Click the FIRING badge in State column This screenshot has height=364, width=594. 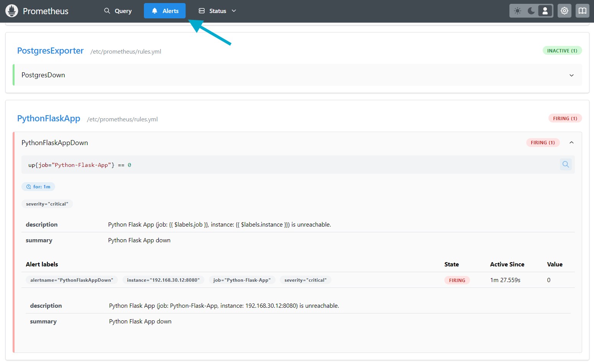[457, 280]
